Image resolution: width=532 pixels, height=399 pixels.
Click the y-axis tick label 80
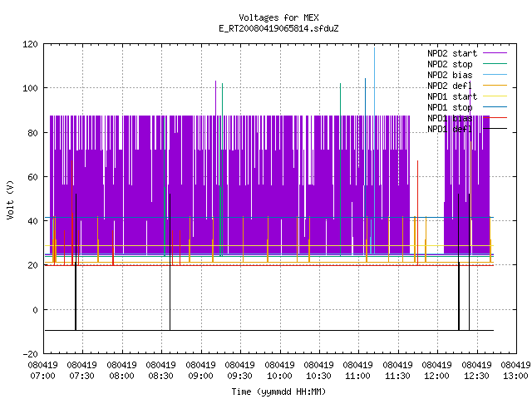click(x=32, y=133)
